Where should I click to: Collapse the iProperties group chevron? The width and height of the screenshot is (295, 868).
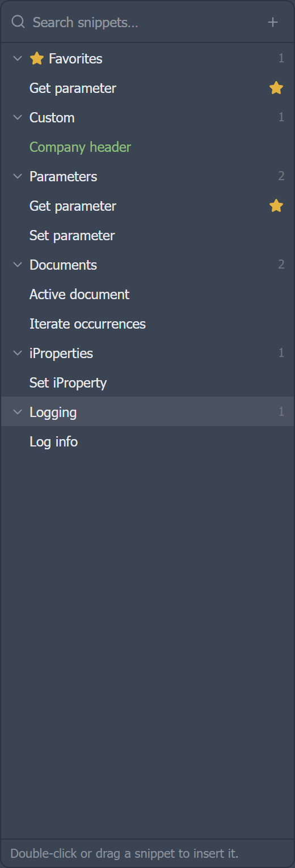click(x=18, y=353)
